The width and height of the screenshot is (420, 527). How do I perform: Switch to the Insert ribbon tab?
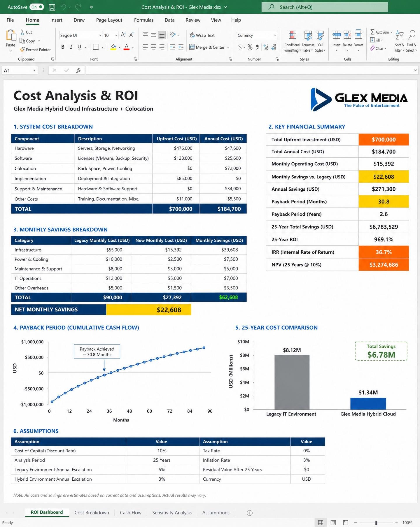click(56, 20)
